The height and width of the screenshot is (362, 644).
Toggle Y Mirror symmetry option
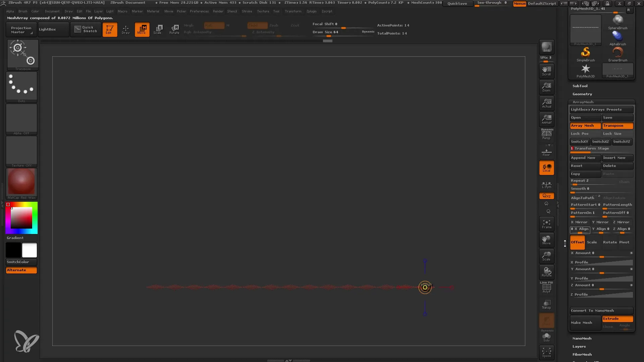pos(601,222)
